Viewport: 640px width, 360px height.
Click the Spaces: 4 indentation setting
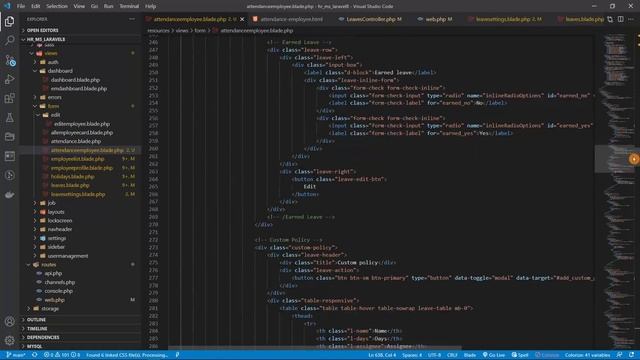point(412,355)
